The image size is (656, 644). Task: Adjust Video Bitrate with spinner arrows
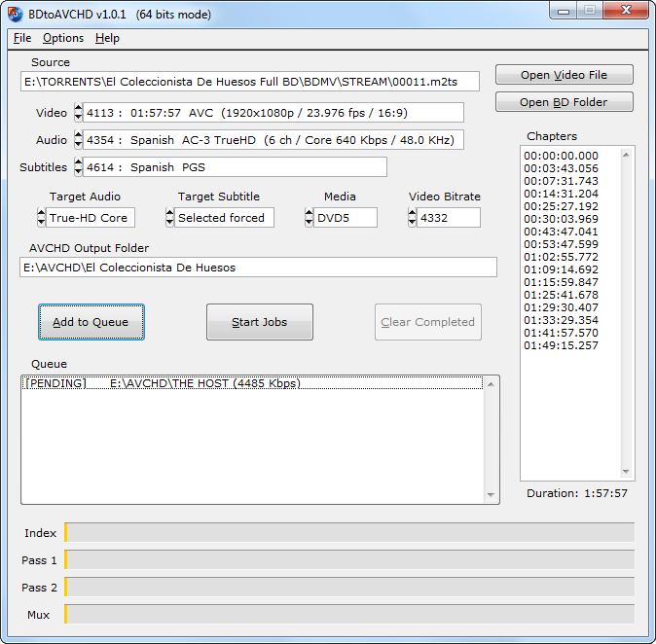click(412, 218)
